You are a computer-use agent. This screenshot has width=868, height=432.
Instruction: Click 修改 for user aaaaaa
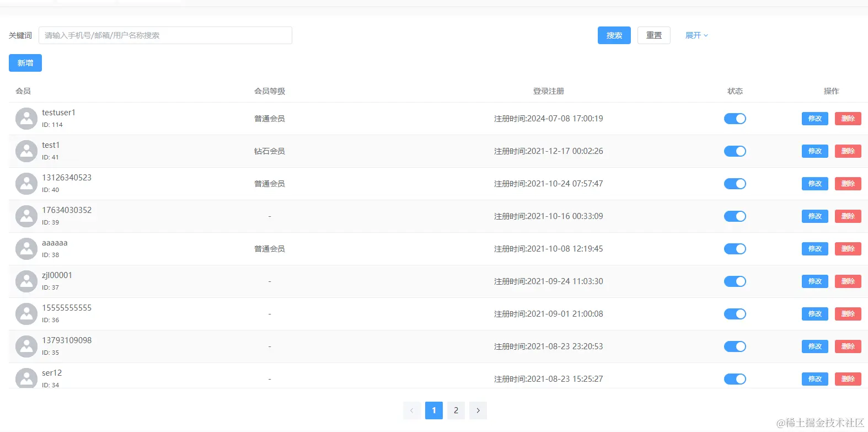[815, 249]
